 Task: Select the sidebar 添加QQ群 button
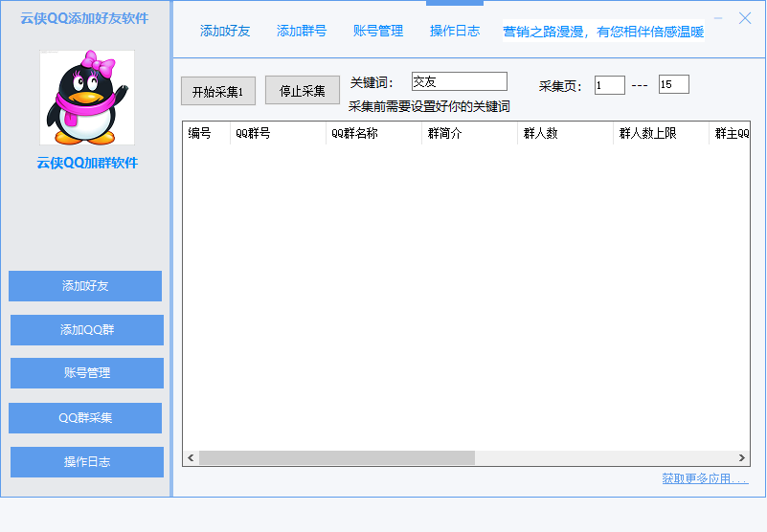pyautogui.click(x=87, y=330)
